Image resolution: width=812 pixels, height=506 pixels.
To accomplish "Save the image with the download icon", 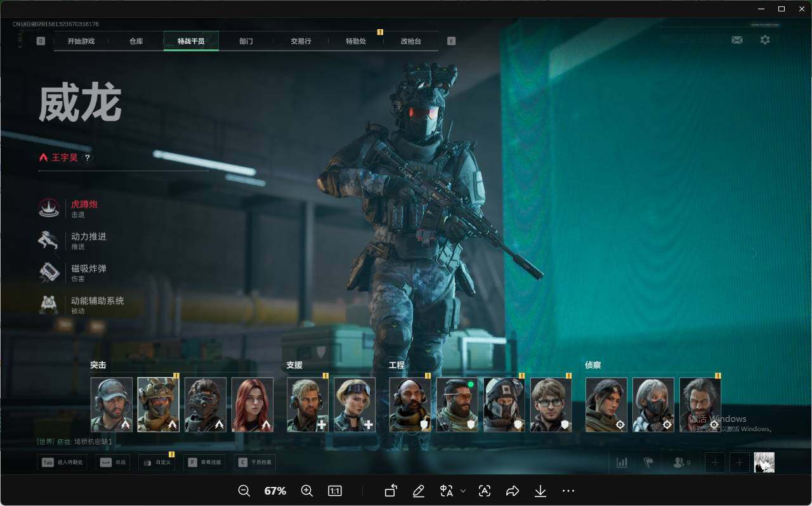I will (540, 491).
